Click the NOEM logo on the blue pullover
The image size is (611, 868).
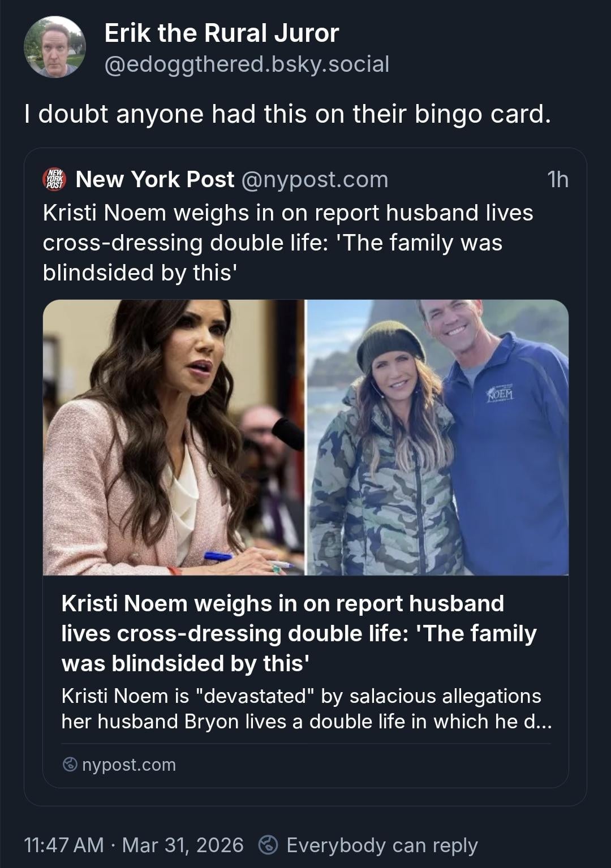(500, 392)
